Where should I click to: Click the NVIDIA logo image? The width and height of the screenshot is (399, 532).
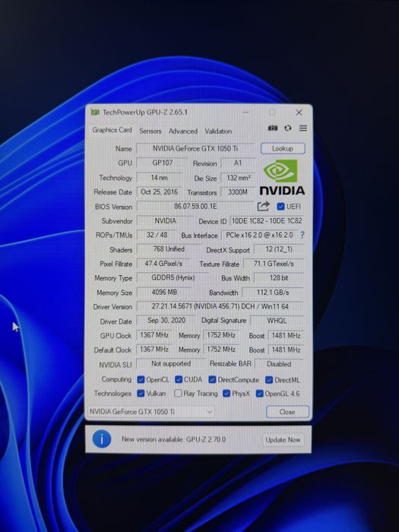click(282, 177)
